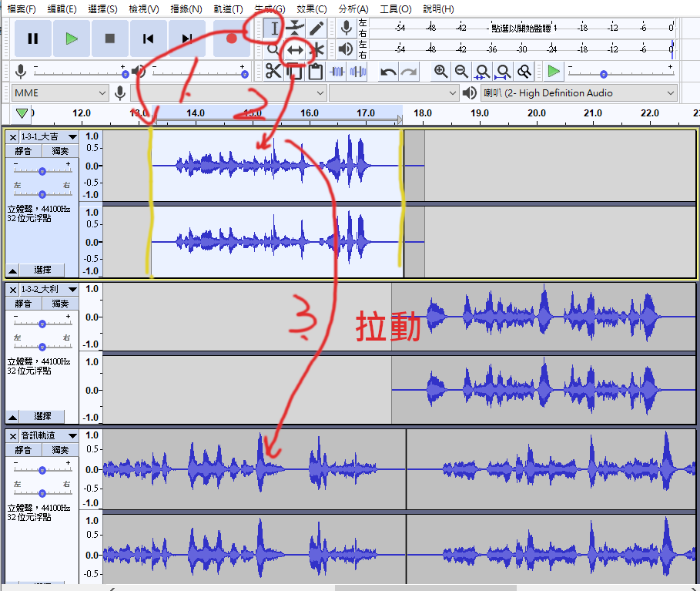Viewport: 700px width, 591px height.
Task: Redo the last undone action
Action: (x=409, y=71)
